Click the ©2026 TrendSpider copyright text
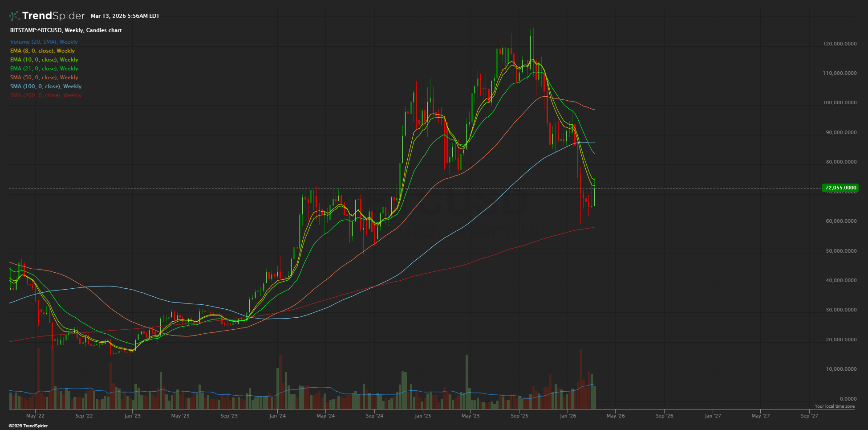The width and height of the screenshot is (868, 430). point(28,426)
